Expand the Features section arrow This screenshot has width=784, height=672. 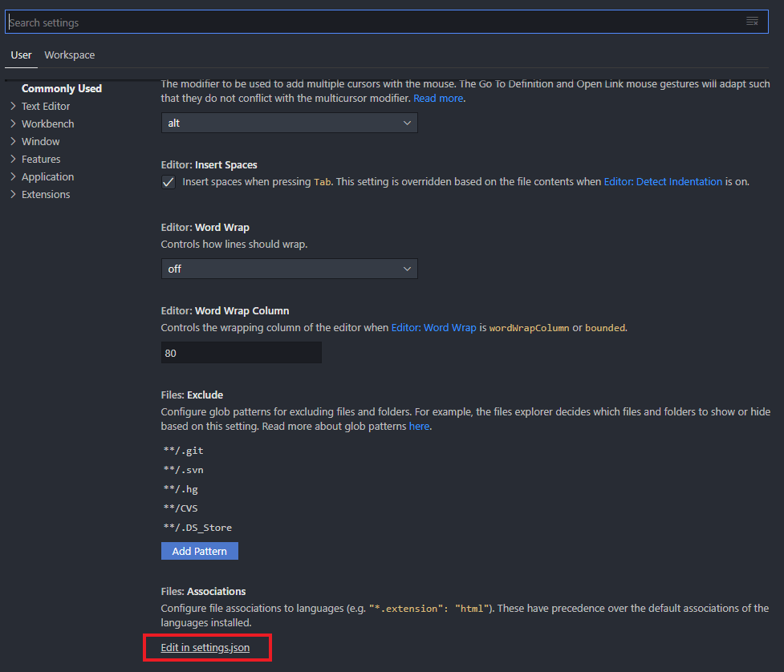point(13,160)
